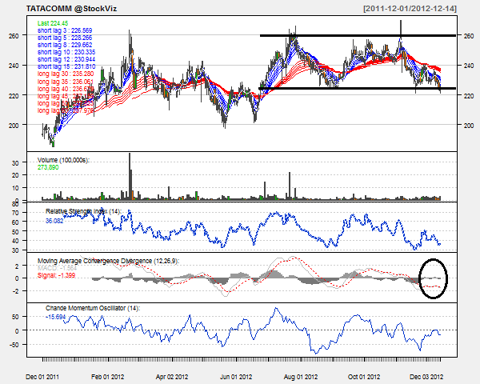
Task: Select the grey 'MACD: -1.564' readout
Action: click(x=57, y=268)
